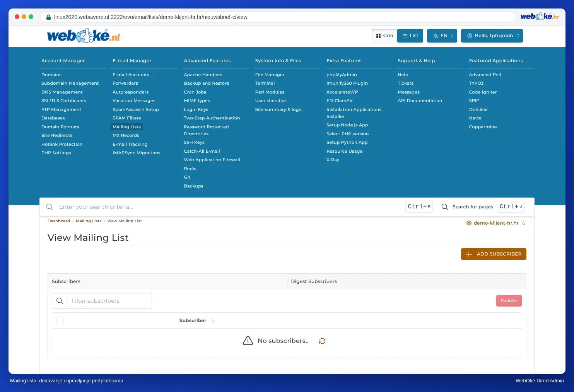Select the Digest Subscribers tab

click(407, 281)
